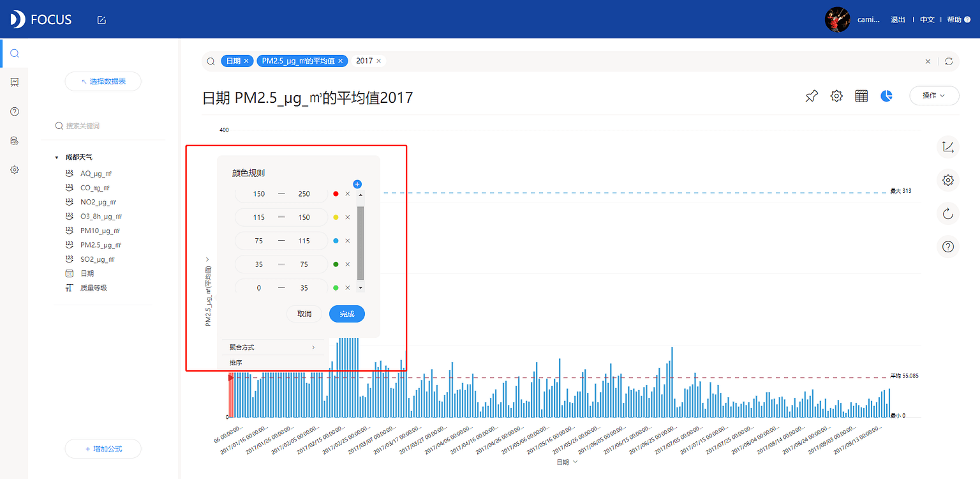Click the 选择数据表 button
The width and height of the screenshot is (980, 479).
103,81
